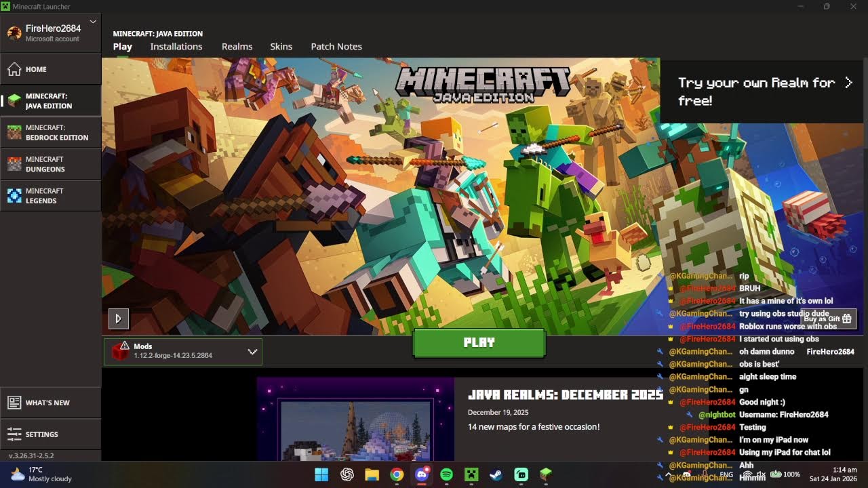Click the taskbar clock showing 1:14 am
Screen dimensions: 868x488
tap(833, 474)
